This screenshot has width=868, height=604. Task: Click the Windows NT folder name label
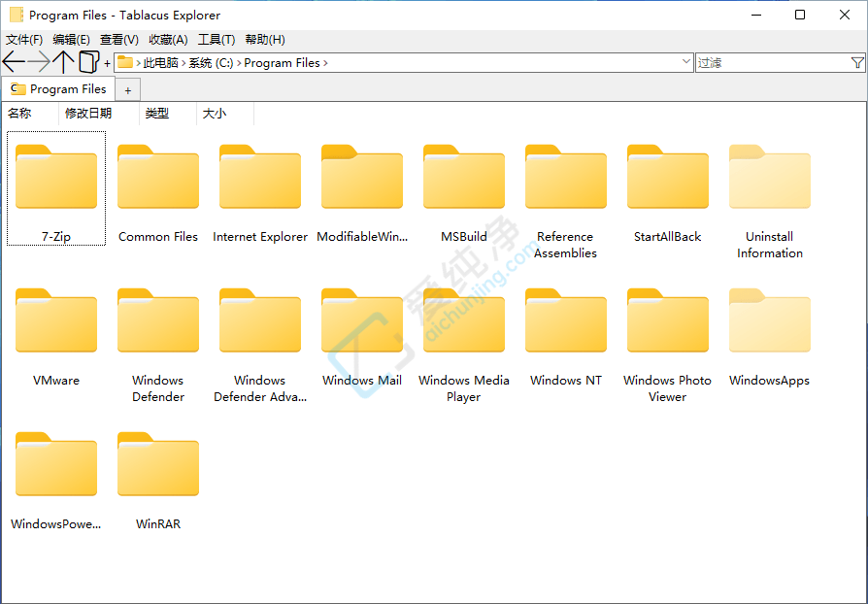tap(566, 381)
